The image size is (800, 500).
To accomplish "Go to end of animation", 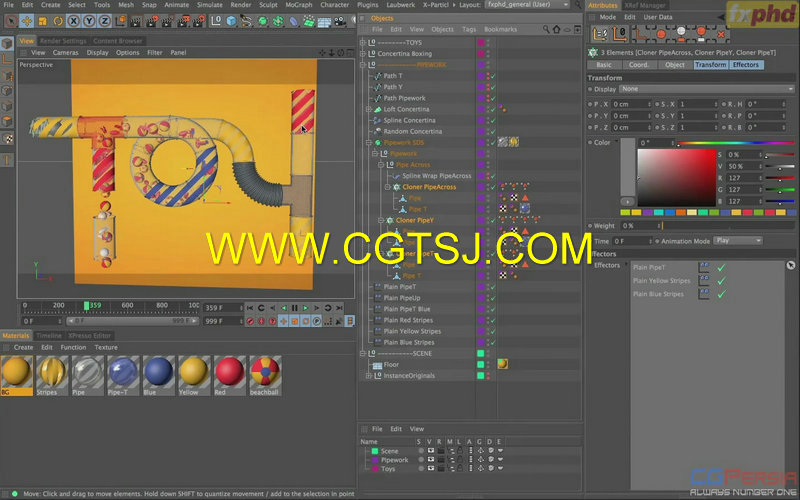I will click(x=339, y=308).
